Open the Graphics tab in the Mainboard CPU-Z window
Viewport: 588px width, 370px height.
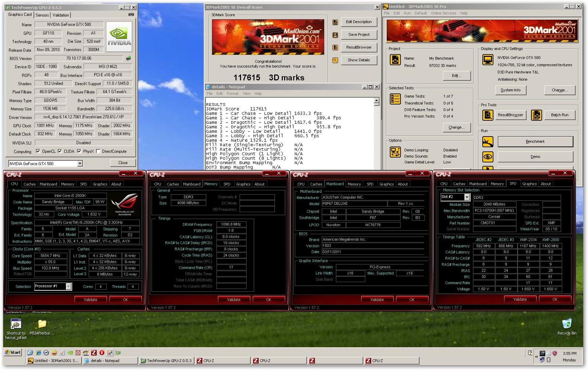[386, 184]
